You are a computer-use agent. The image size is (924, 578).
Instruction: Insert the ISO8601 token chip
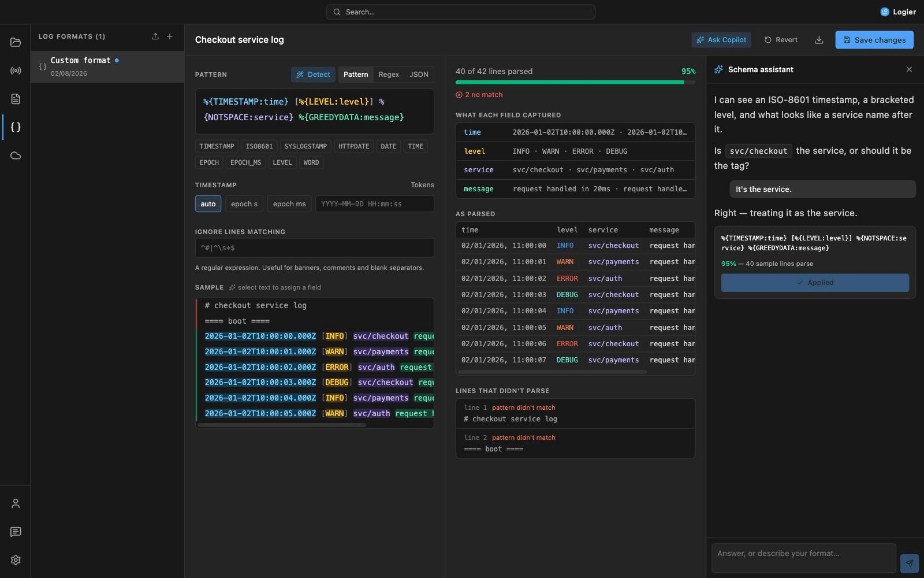(x=259, y=146)
